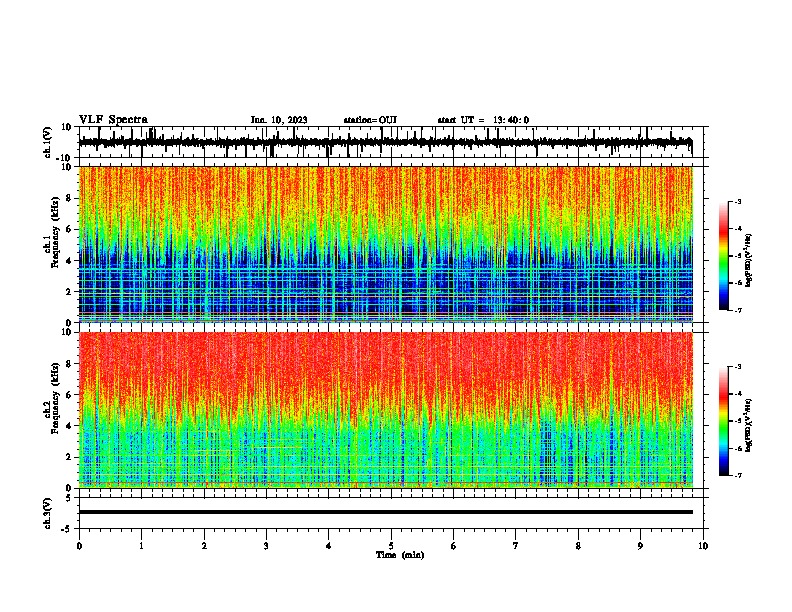Click the "-3" label on ch.1 color bar
This screenshot has width=792, height=612.
738,202
